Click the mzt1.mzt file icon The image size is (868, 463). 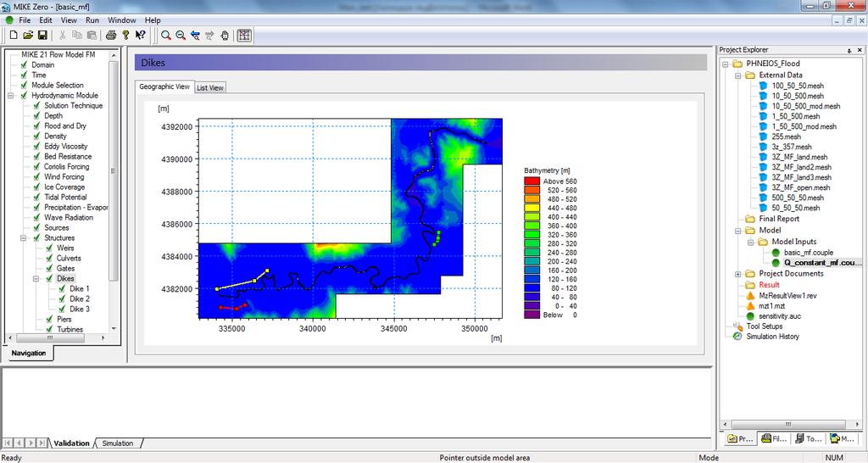751,306
